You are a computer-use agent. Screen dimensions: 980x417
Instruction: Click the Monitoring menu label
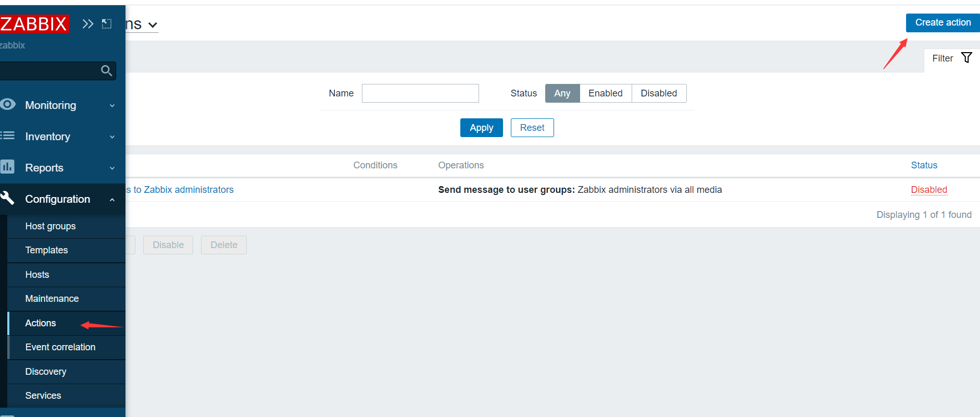coord(51,105)
